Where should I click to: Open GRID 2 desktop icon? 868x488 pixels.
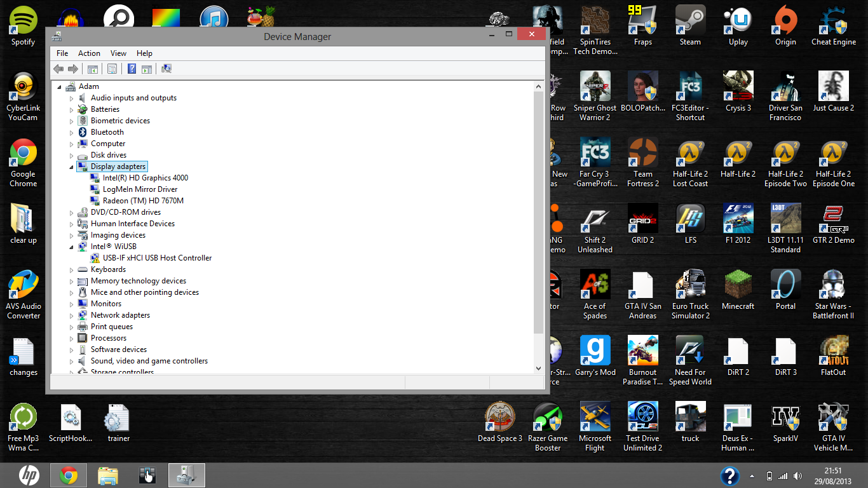pos(643,224)
